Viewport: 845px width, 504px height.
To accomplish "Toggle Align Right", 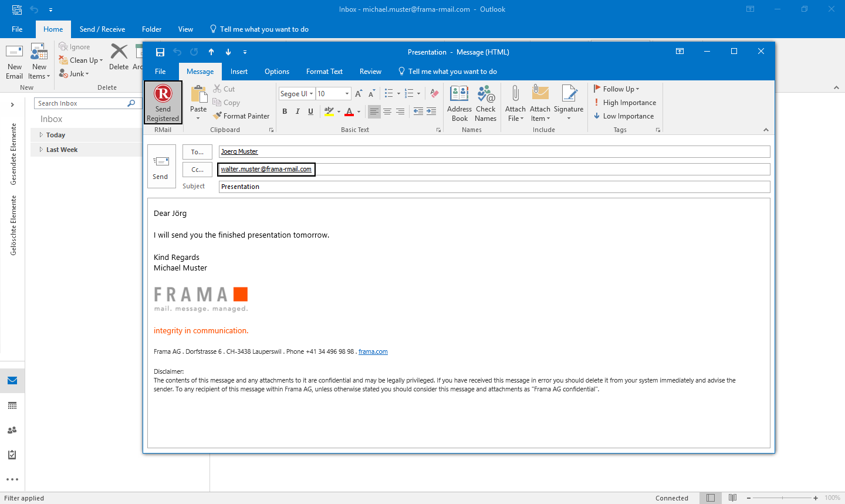I will pyautogui.click(x=400, y=111).
